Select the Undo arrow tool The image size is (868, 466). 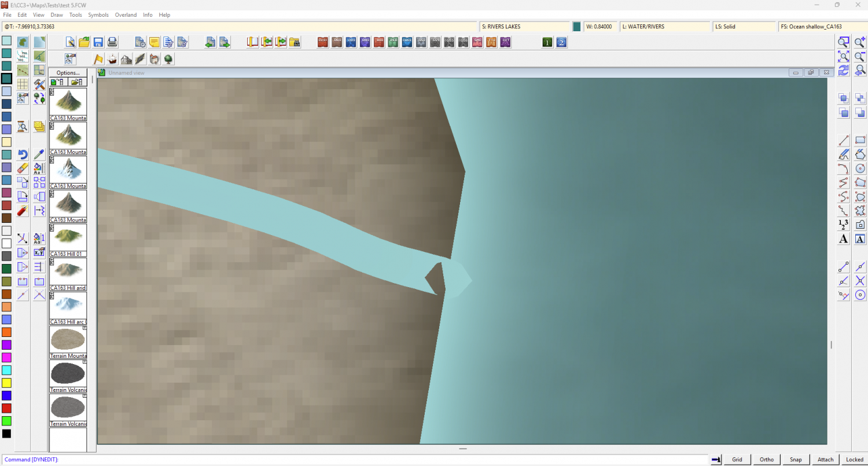pos(23,155)
